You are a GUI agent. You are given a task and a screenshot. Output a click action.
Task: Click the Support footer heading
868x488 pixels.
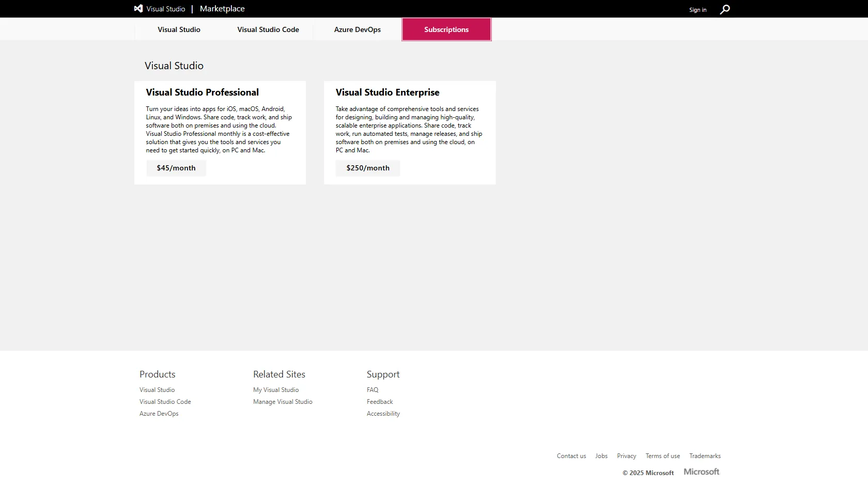[x=383, y=374]
